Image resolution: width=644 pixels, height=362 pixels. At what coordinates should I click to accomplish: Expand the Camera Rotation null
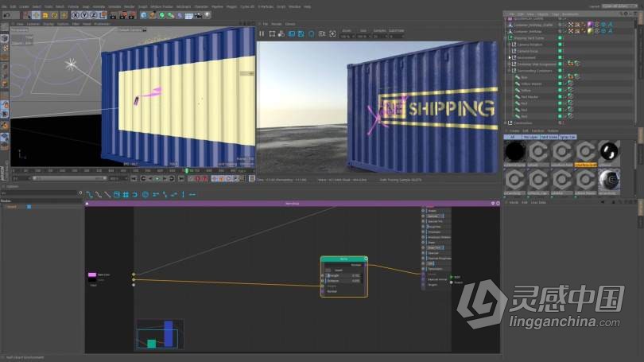click(510, 45)
